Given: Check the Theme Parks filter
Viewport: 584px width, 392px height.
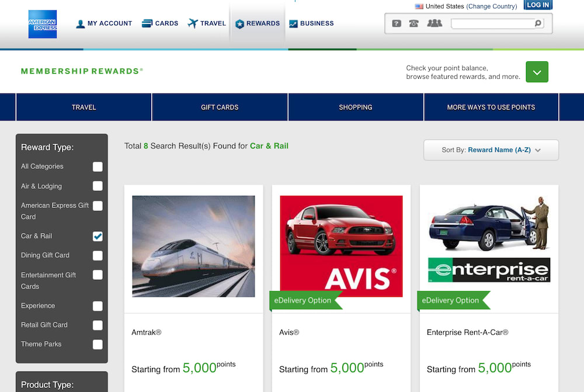Looking at the screenshot, I should [98, 344].
